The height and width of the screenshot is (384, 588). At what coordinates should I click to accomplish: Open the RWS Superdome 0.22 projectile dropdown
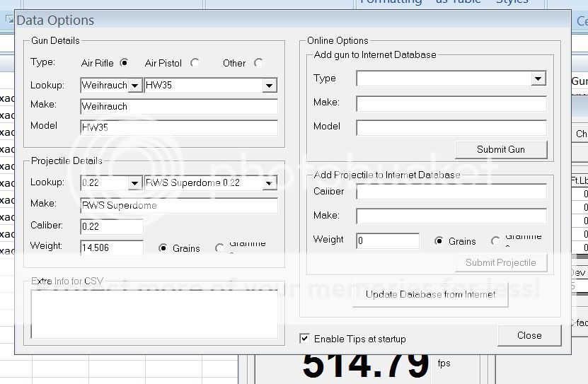pyautogui.click(x=269, y=183)
